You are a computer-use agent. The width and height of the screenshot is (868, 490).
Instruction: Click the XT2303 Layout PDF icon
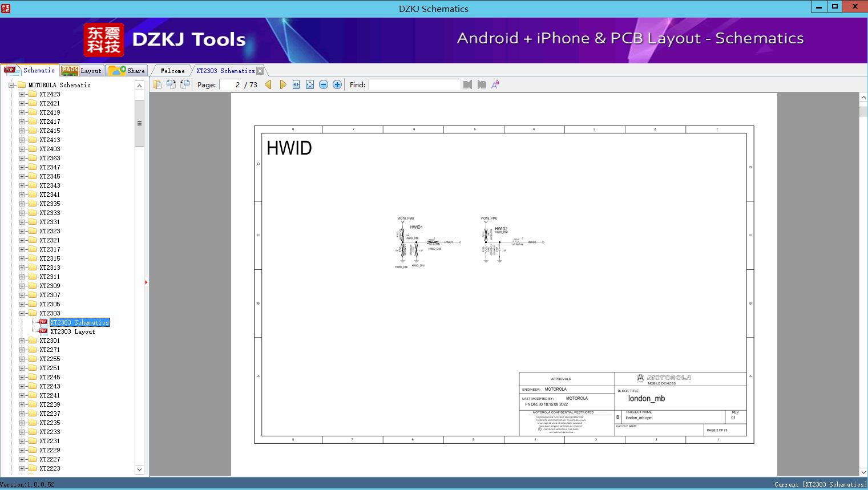click(x=43, y=331)
